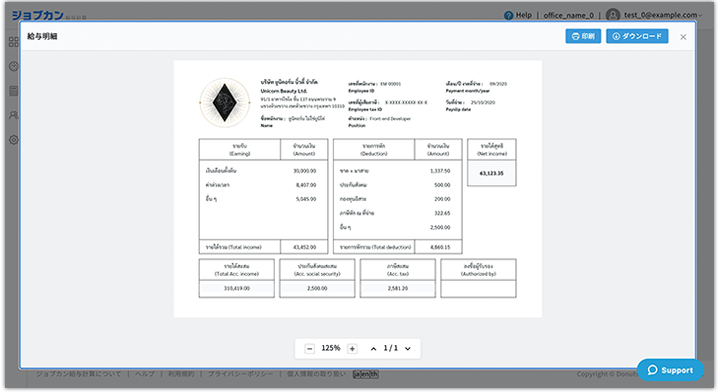Click the 125% zoom level text
This screenshot has width=720, height=392.
[x=331, y=348]
